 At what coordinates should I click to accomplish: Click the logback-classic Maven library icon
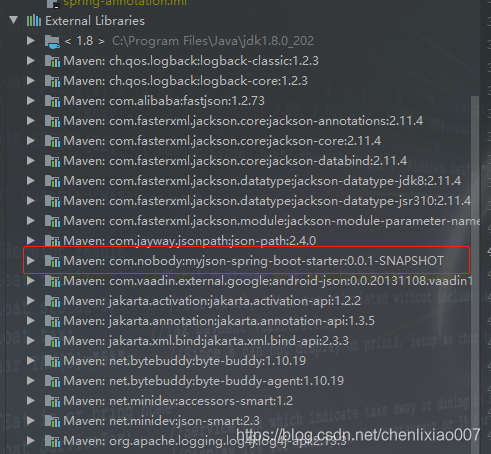[52, 61]
